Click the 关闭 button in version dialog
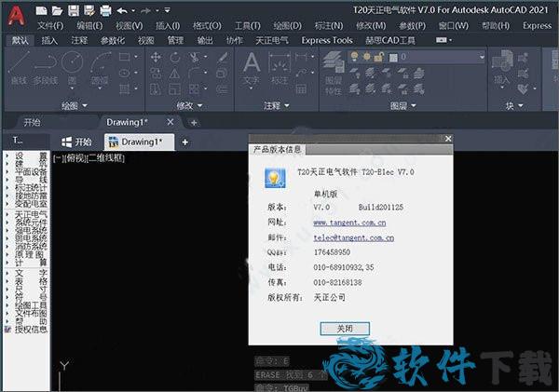 345,328
